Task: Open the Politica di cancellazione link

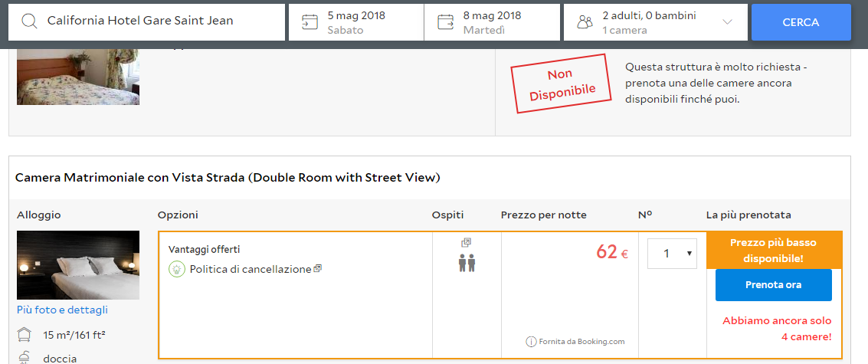Action: 251,269
